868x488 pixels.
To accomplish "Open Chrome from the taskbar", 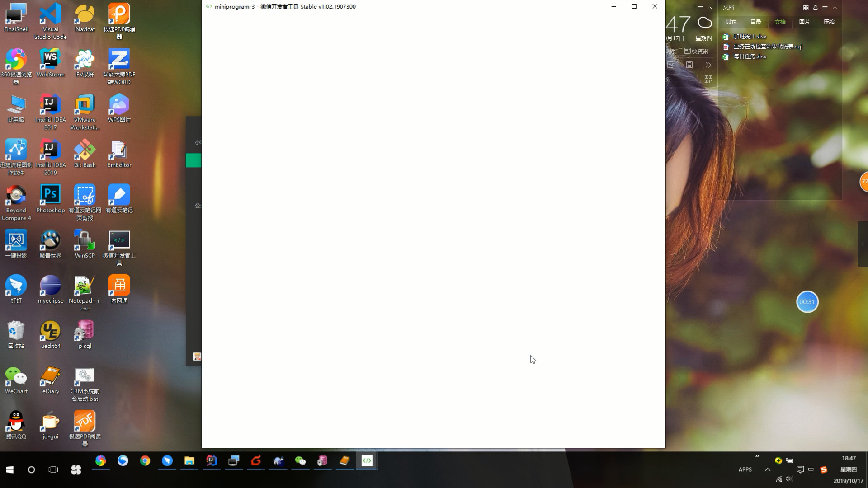I will 145,461.
